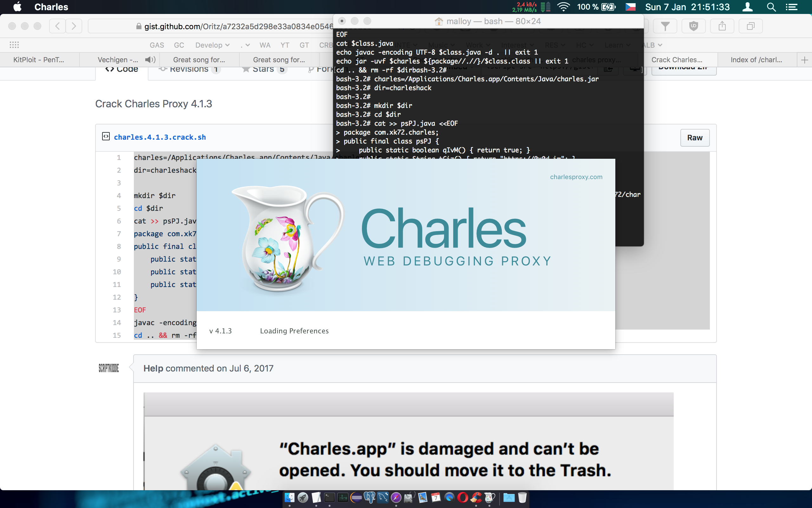This screenshot has height=508, width=812.
Task: Open the GAS bookmark
Action: pos(157,45)
